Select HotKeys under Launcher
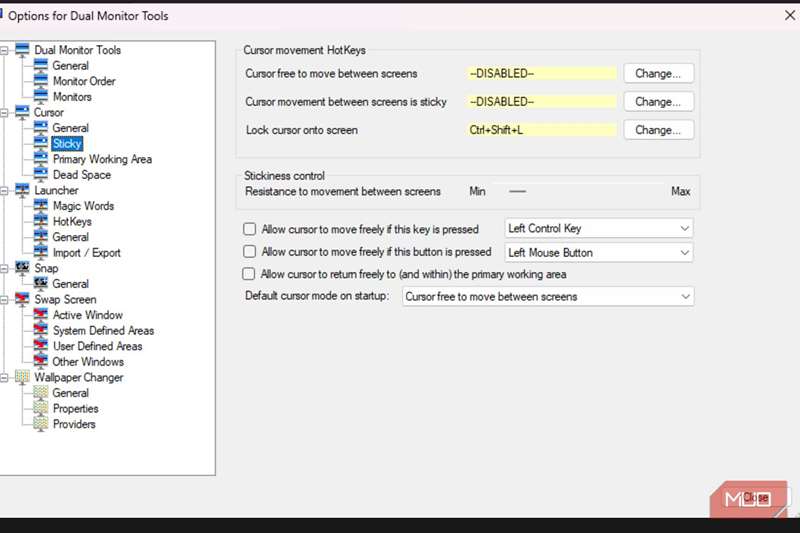Image resolution: width=800 pixels, height=533 pixels. pos(72,222)
